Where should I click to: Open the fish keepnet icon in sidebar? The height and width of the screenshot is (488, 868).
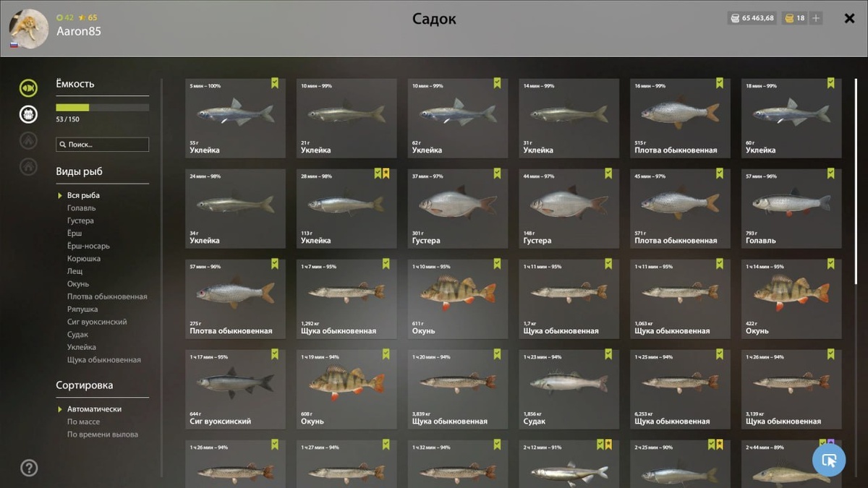click(x=28, y=88)
